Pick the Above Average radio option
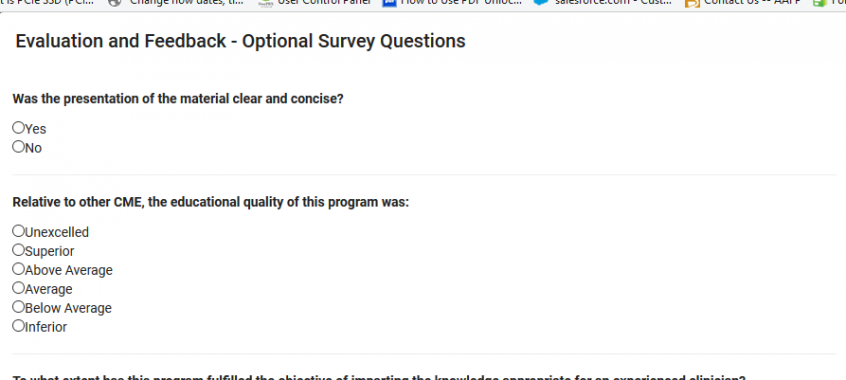Viewport: 846px width, 380px height. [19, 269]
